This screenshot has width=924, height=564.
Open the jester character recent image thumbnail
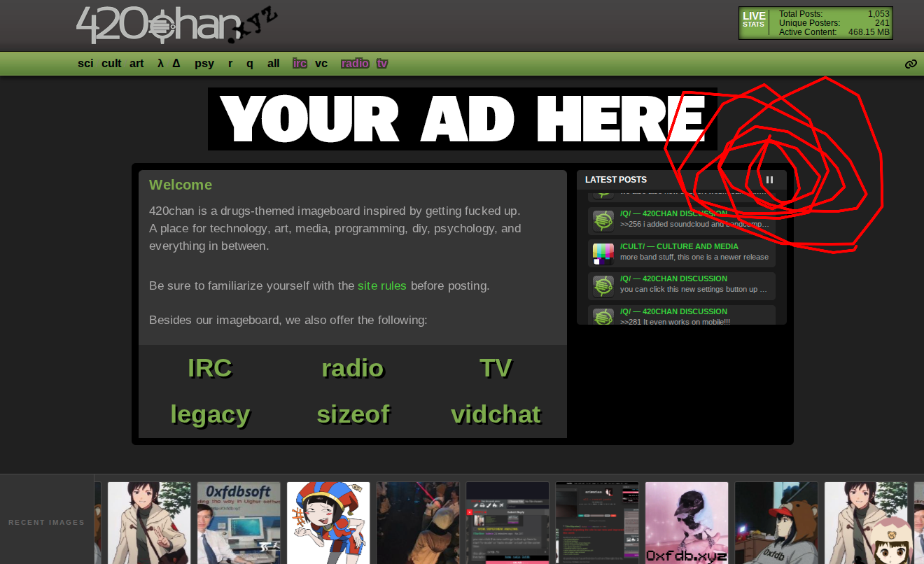point(328,523)
